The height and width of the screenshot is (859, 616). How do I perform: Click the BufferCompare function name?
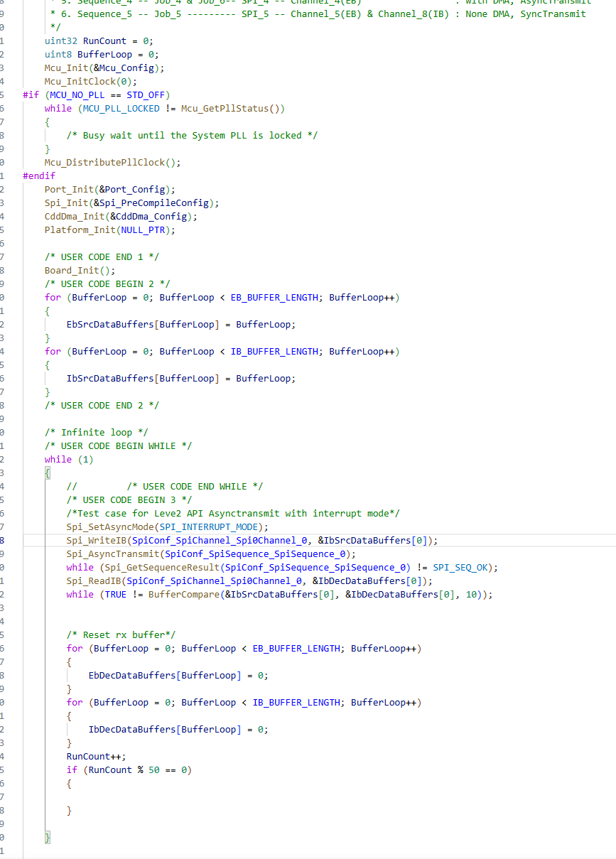(183, 594)
